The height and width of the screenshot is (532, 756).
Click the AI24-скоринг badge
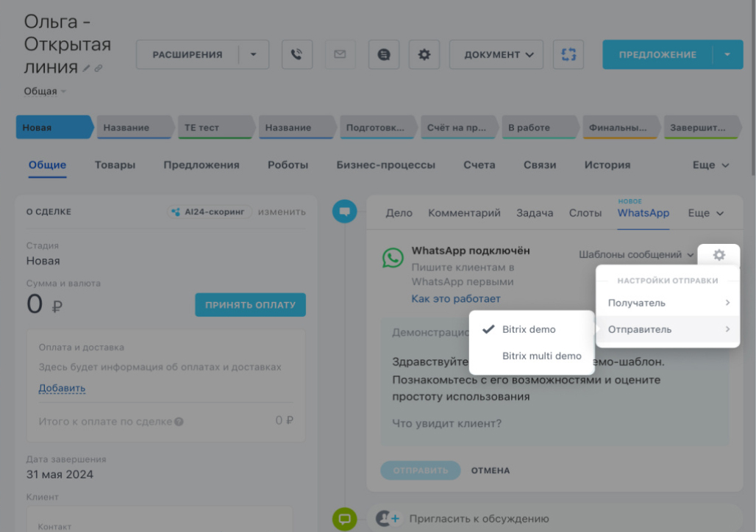point(210,212)
